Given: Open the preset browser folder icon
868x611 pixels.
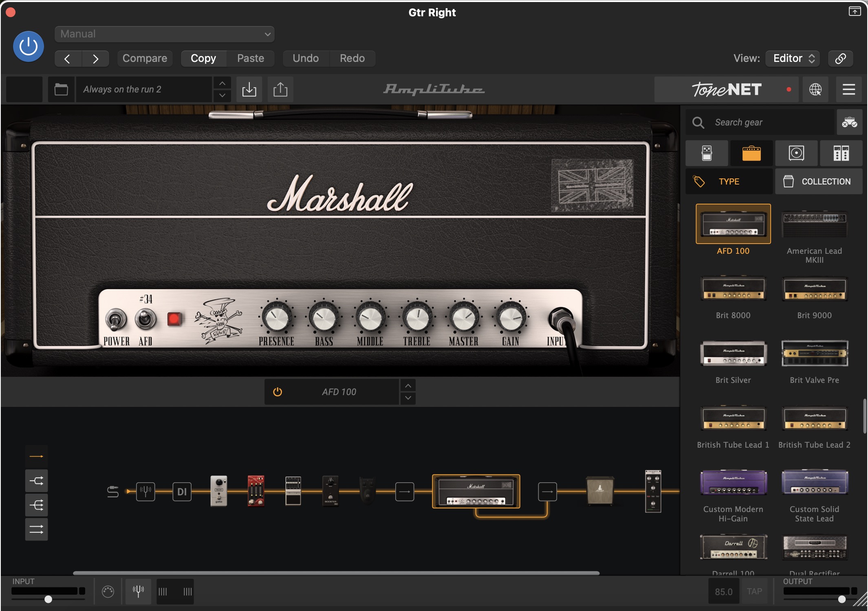Looking at the screenshot, I should pyautogui.click(x=61, y=89).
